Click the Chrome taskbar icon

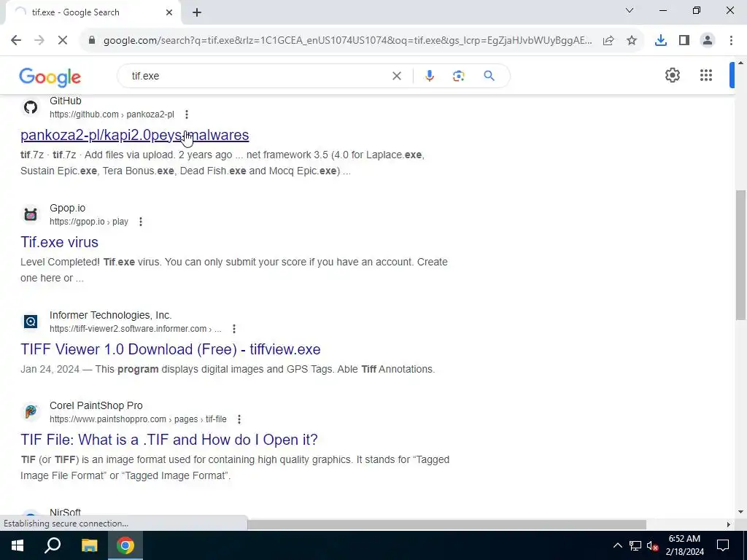[x=125, y=545]
